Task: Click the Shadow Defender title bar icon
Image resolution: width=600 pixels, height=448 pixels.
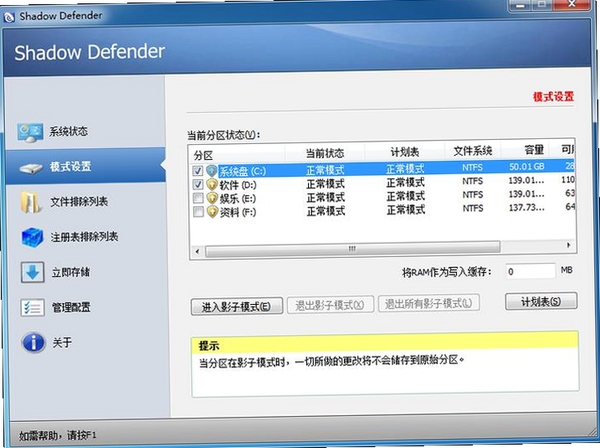Action: 9,17
